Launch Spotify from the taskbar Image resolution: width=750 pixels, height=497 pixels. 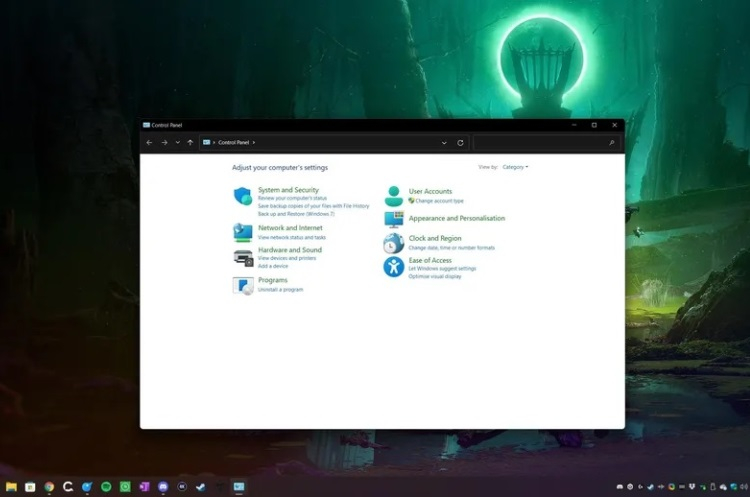point(106,487)
